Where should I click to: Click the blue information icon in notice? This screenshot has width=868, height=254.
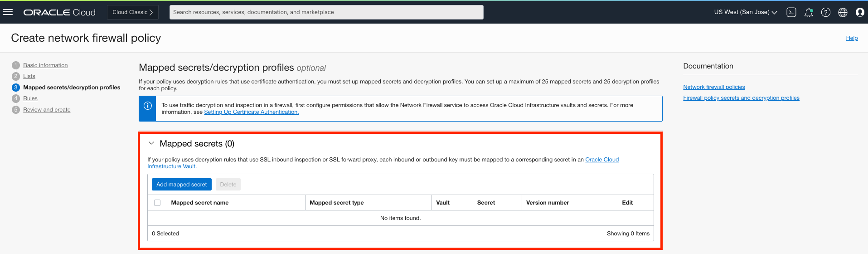point(147,106)
